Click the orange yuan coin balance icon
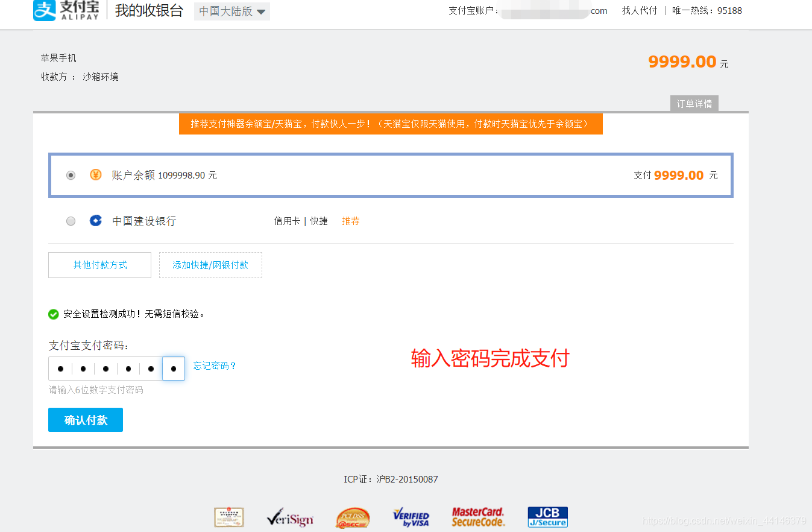 click(x=96, y=175)
